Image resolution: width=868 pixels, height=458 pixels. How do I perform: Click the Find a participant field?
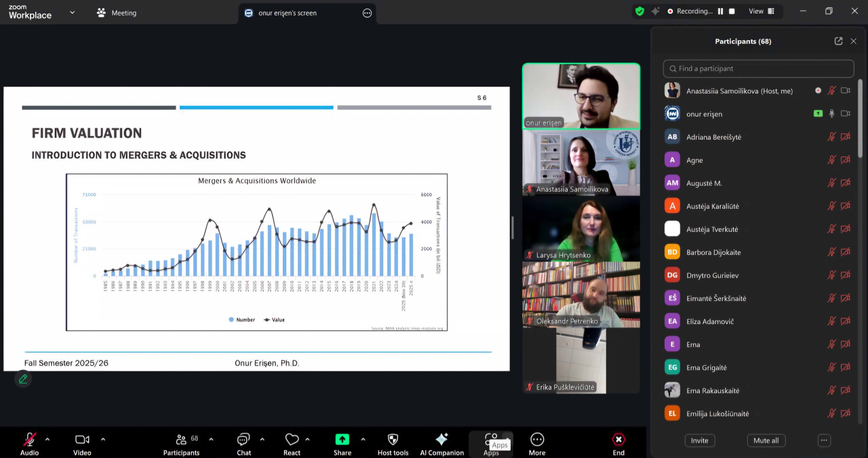758,69
